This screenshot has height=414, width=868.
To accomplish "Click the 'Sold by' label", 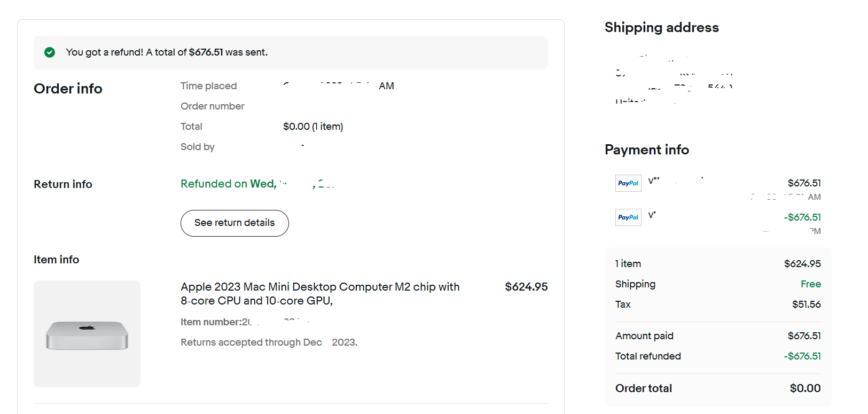I will pyautogui.click(x=197, y=147).
